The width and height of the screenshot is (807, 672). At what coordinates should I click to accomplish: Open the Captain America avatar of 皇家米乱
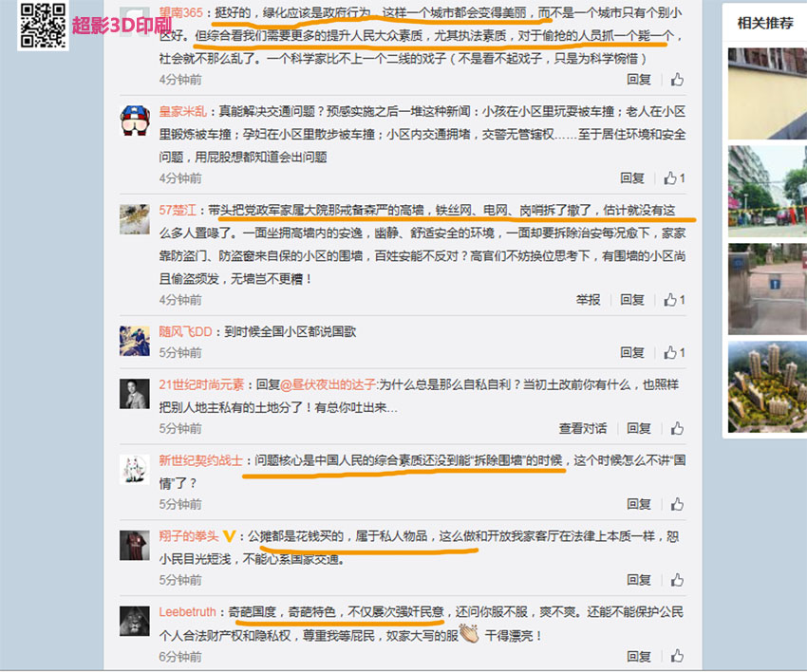click(134, 120)
